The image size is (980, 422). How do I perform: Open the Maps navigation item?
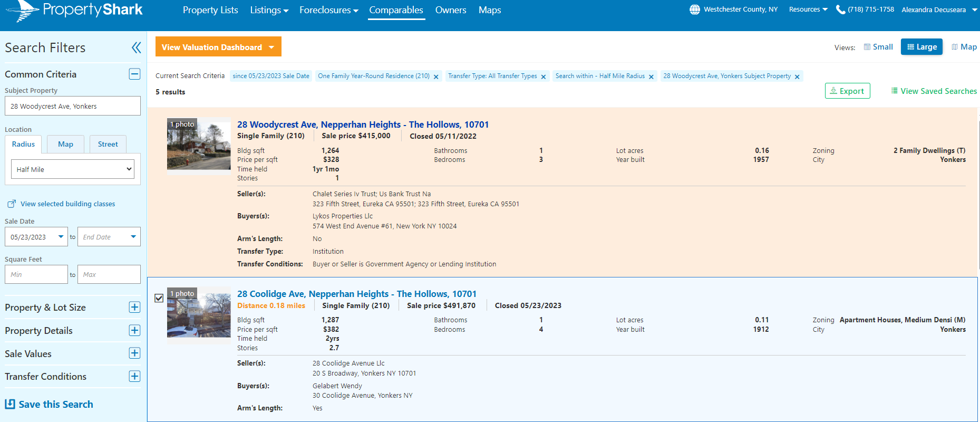[490, 10]
